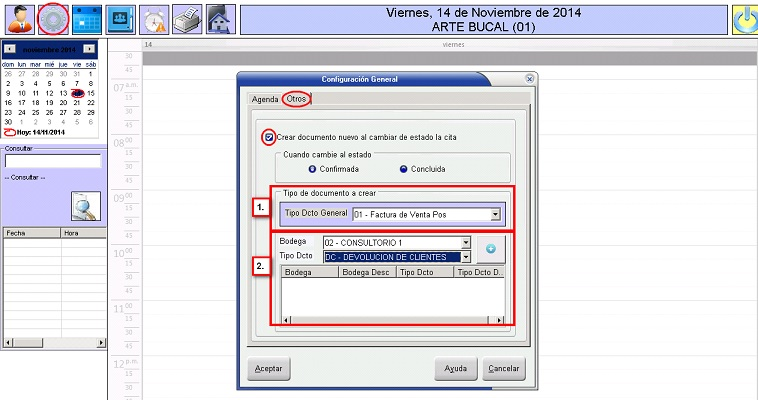Click the alarm clock reminders icon
Image resolution: width=758 pixels, height=400 pixels.
(154, 18)
